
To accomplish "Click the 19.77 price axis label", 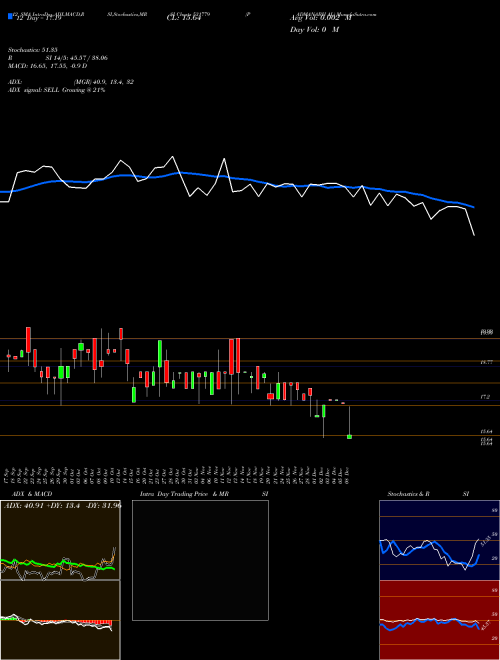I will point(487,362).
